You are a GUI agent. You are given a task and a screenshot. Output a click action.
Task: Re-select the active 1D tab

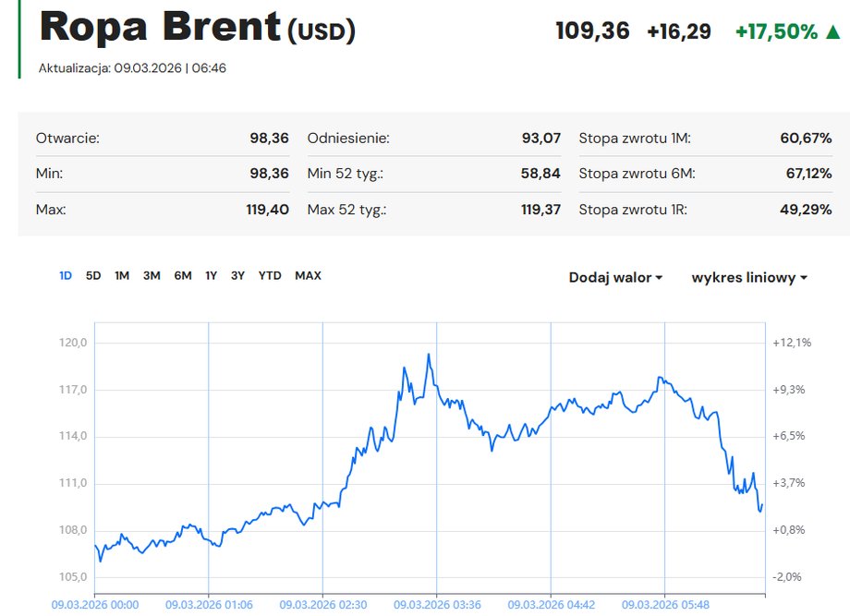[x=65, y=275]
